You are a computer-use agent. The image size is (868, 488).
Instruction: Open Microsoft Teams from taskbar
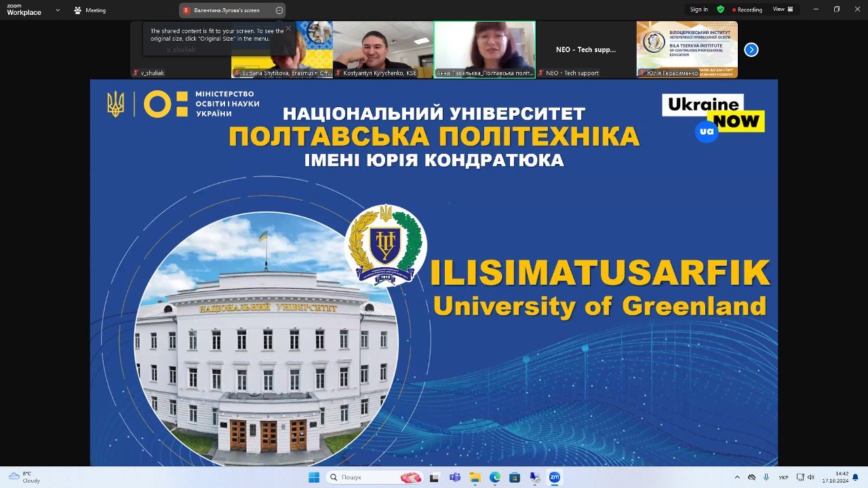[x=455, y=477]
